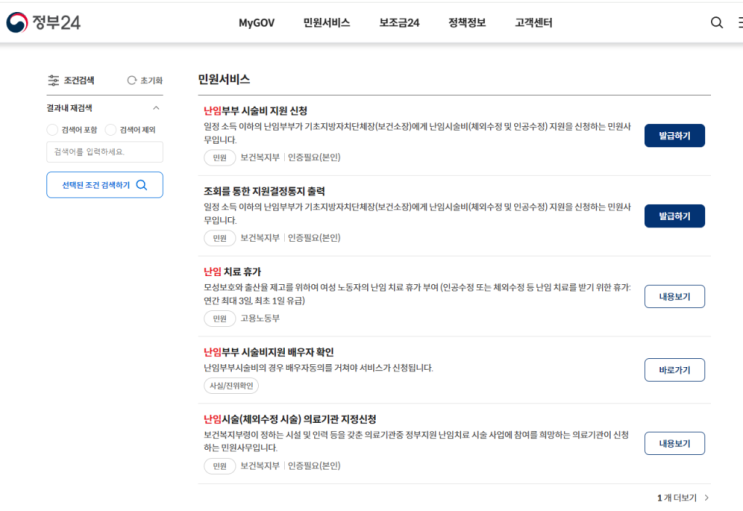743x511 pixels.
Task: Open 난임부부 시술비지원 배우자 확인 title
Action: (269, 353)
